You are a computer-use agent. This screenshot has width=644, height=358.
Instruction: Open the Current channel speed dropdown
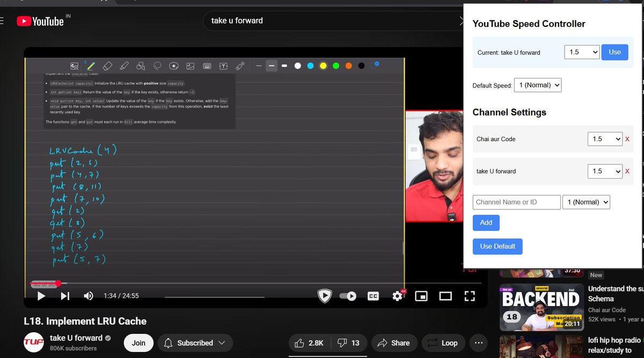582,52
